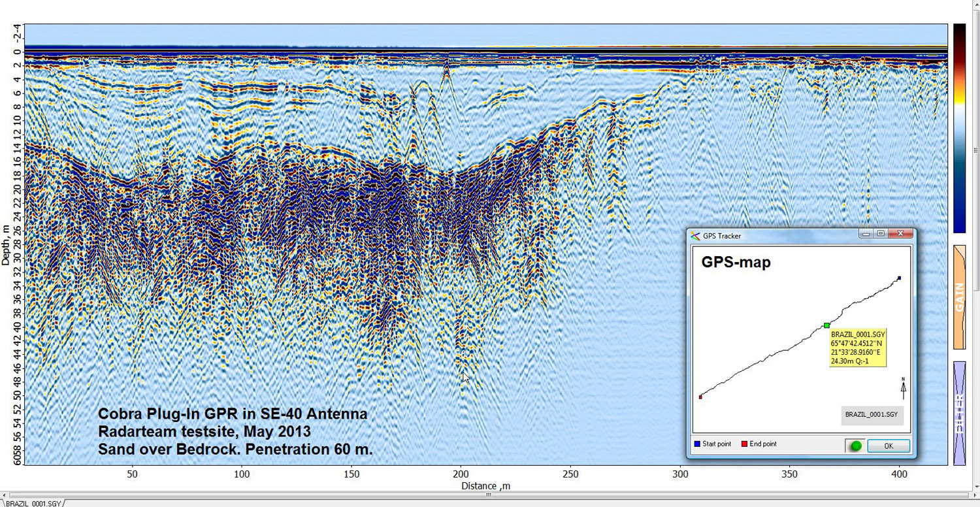Select the green GPS position marker on the track
This screenshot has width=980, height=507.
click(826, 325)
